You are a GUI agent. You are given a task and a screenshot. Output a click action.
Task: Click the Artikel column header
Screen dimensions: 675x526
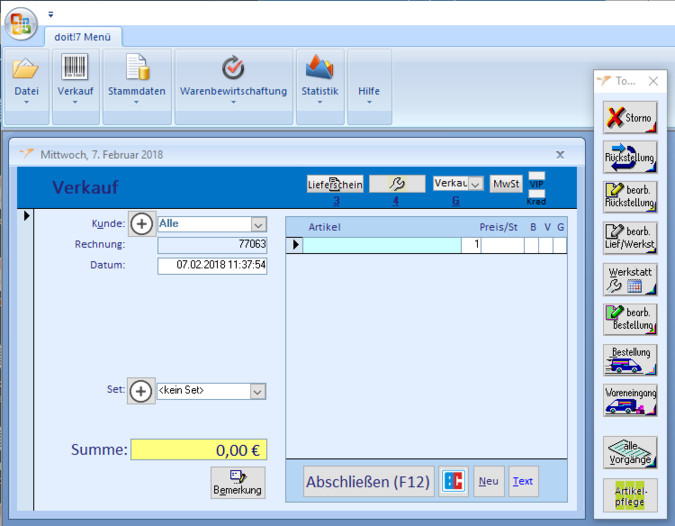pyautogui.click(x=324, y=227)
